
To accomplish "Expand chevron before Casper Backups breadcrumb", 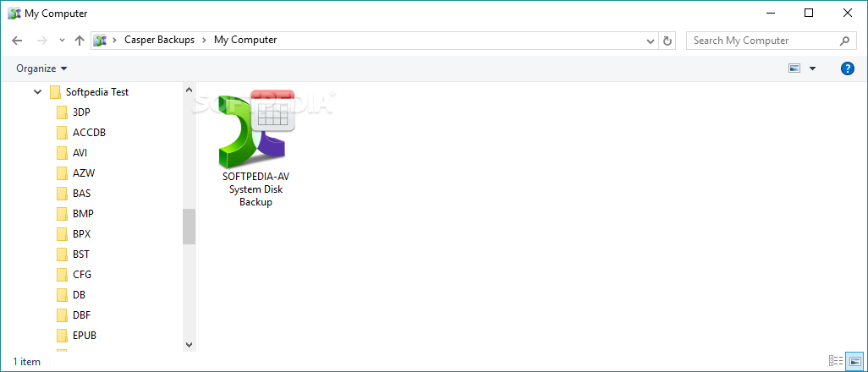I will pos(115,40).
